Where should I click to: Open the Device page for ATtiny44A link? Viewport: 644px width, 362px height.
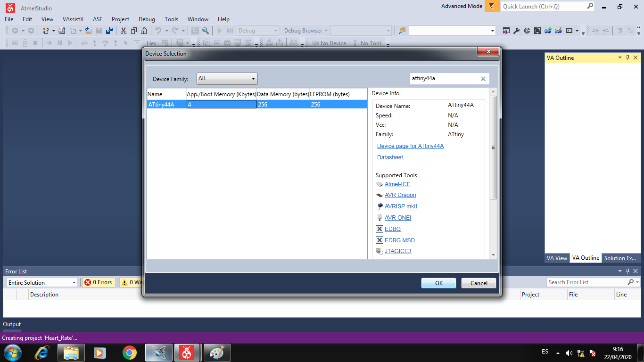(410, 146)
